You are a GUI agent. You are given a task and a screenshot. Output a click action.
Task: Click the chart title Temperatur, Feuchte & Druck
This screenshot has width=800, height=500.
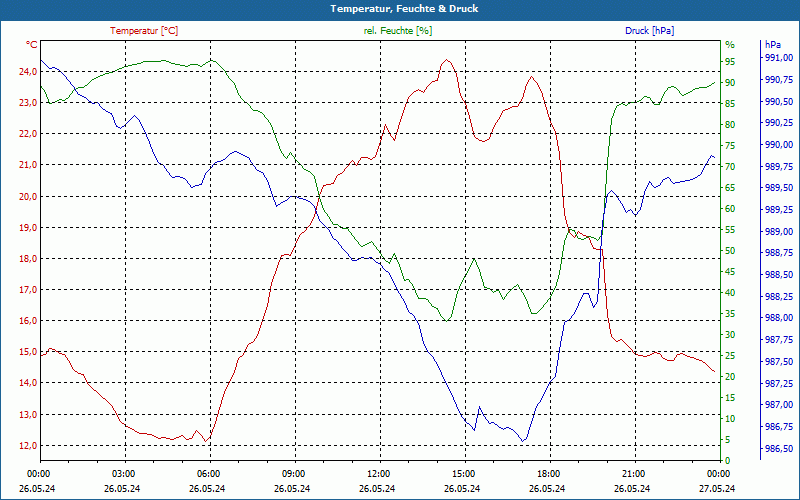(404, 9)
